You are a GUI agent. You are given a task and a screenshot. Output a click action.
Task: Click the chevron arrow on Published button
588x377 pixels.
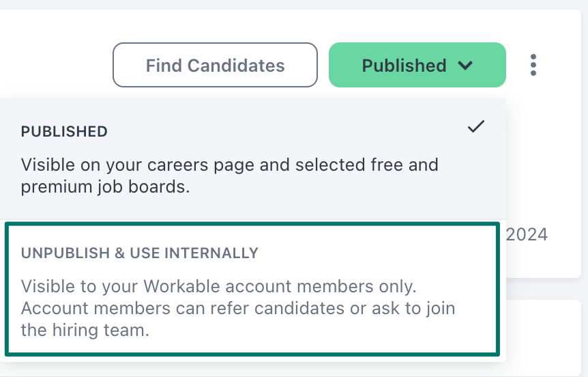point(465,66)
